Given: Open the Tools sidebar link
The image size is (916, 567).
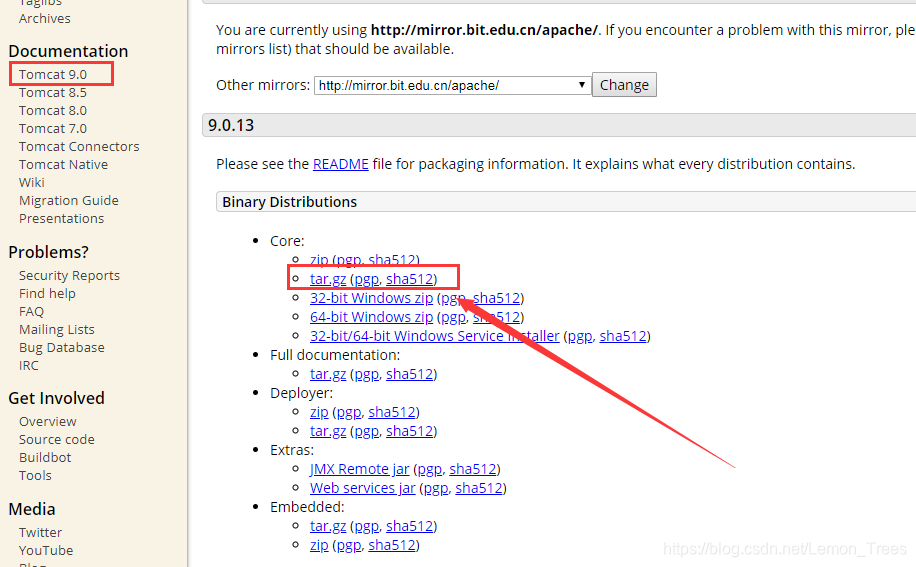Looking at the screenshot, I should coord(35,476).
